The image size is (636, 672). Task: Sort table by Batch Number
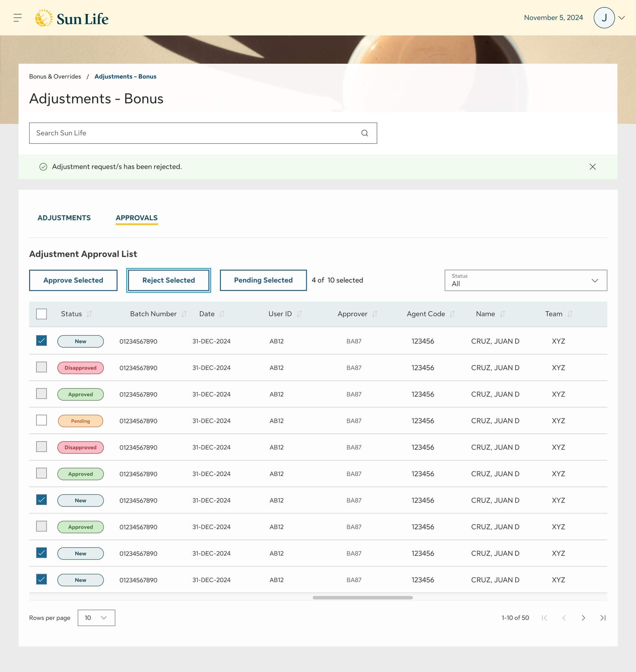(x=184, y=314)
